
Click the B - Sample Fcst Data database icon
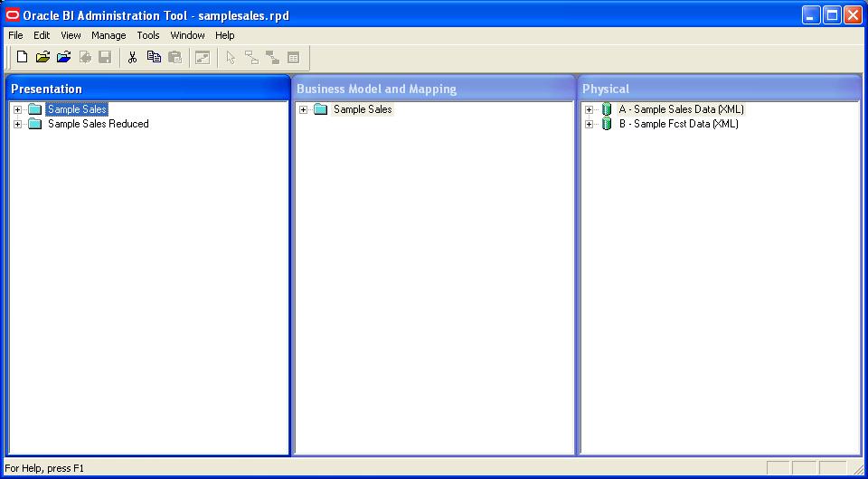(x=607, y=124)
